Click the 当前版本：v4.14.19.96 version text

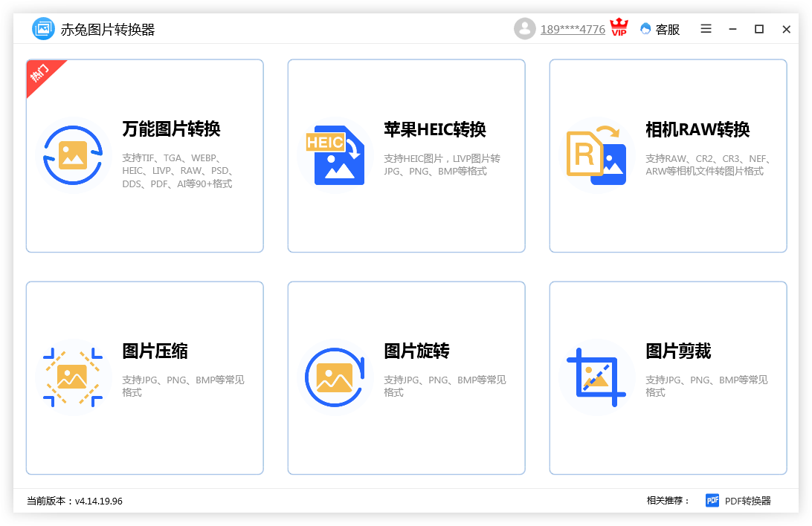click(74, 501)
